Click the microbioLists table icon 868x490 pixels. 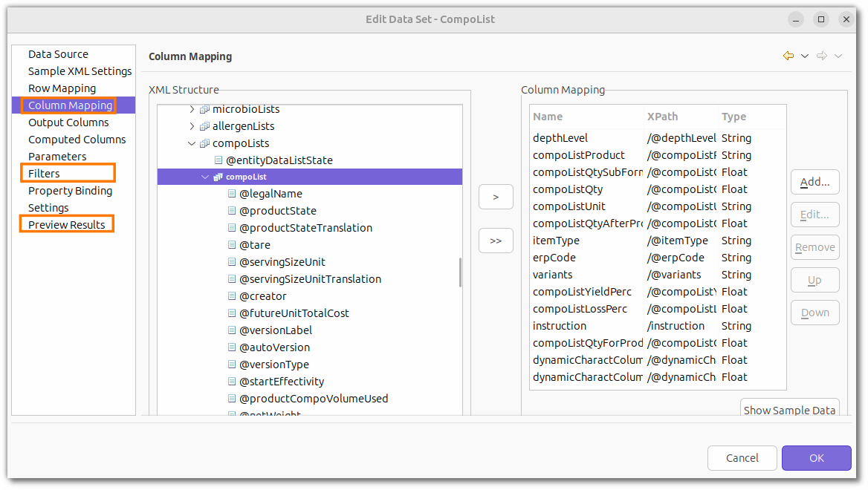tap(204, 109)
